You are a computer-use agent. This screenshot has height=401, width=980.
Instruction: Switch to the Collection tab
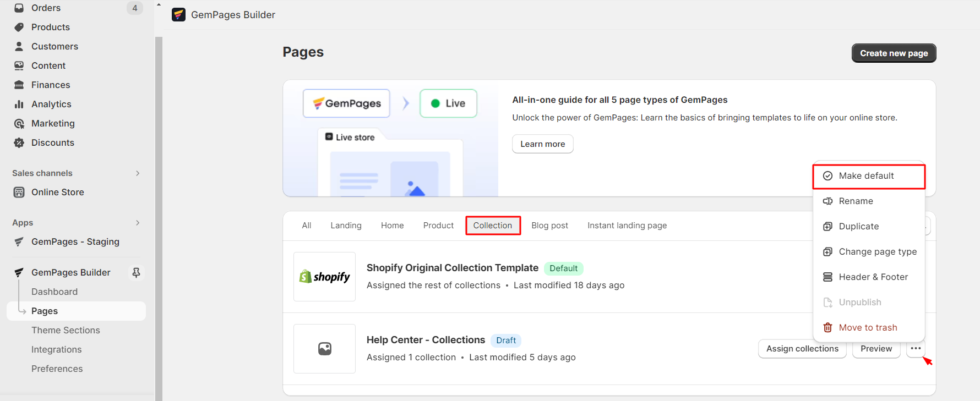pyautogui.click(x=493, y=226)
